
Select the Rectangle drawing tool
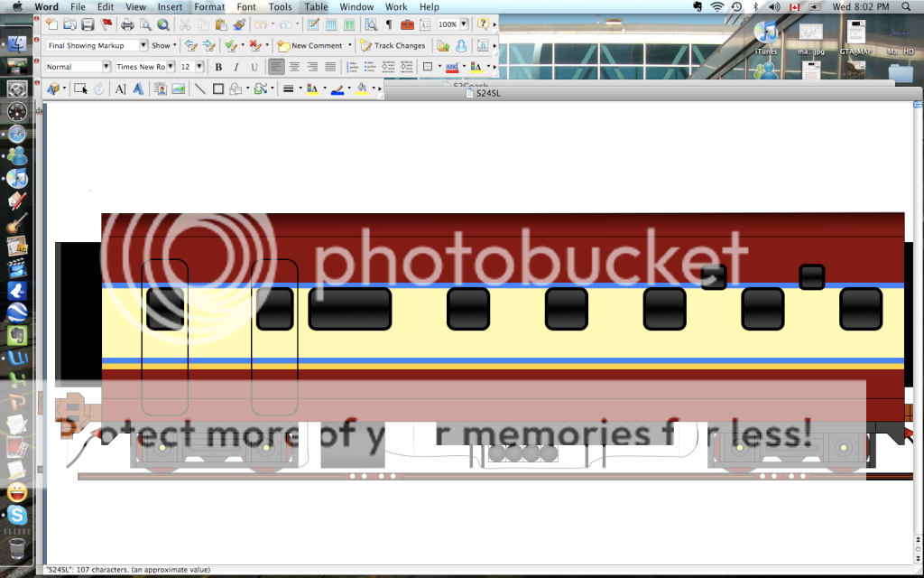218,89
